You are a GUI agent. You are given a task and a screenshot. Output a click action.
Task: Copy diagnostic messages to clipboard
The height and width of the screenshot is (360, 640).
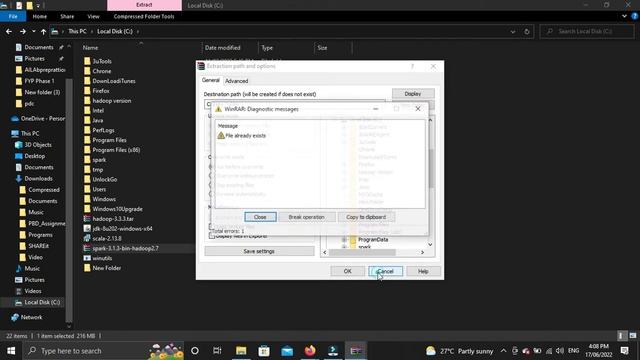click(x=366, y=217)
